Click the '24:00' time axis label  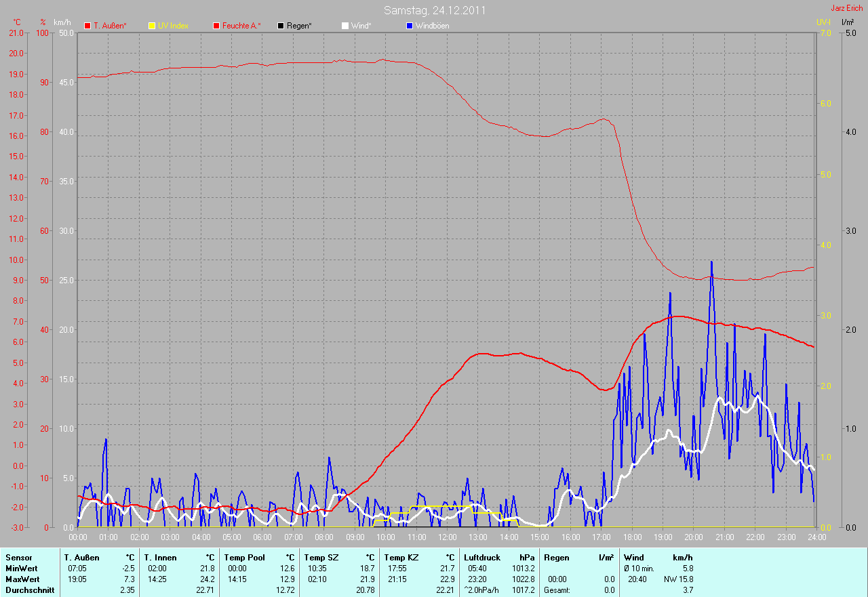[816, 537]
